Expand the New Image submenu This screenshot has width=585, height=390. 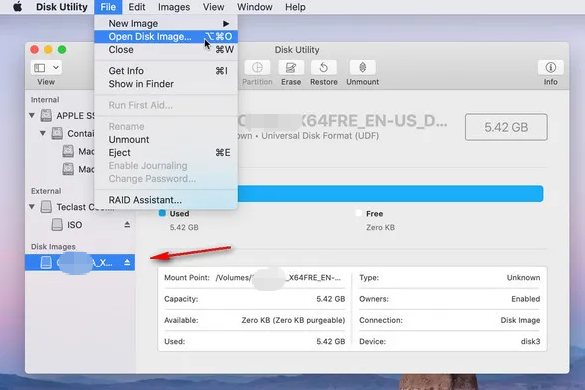166,24
